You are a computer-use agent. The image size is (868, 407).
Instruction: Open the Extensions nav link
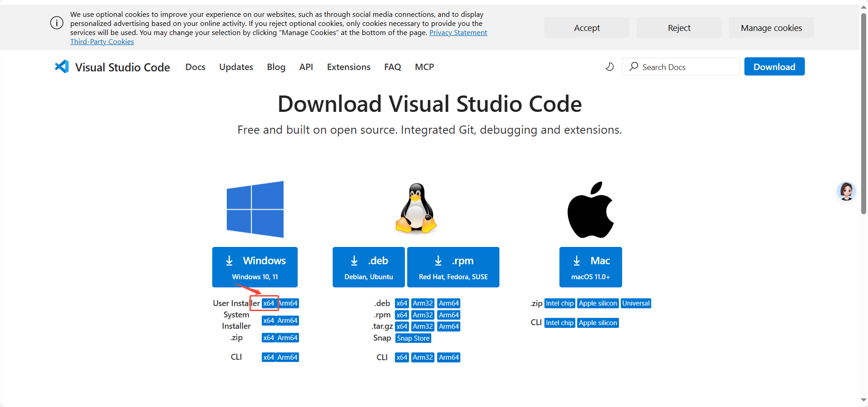point(349,67)
